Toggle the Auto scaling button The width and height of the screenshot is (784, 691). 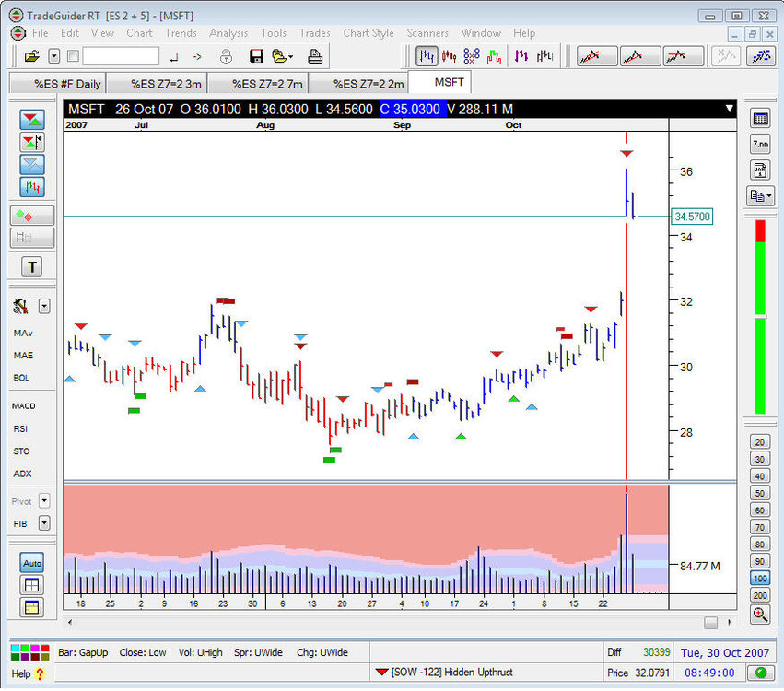[32, 563]
